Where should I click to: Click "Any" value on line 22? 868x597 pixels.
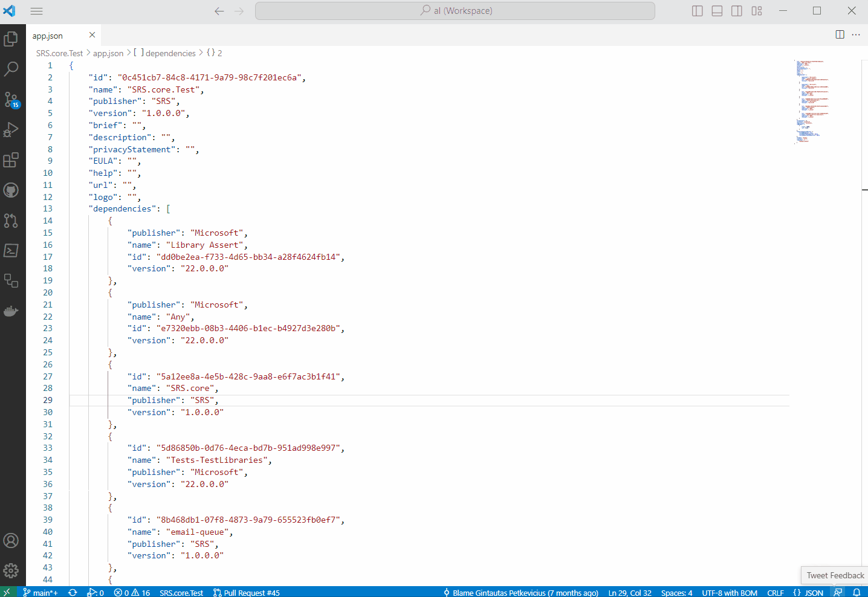pos(178,317)
